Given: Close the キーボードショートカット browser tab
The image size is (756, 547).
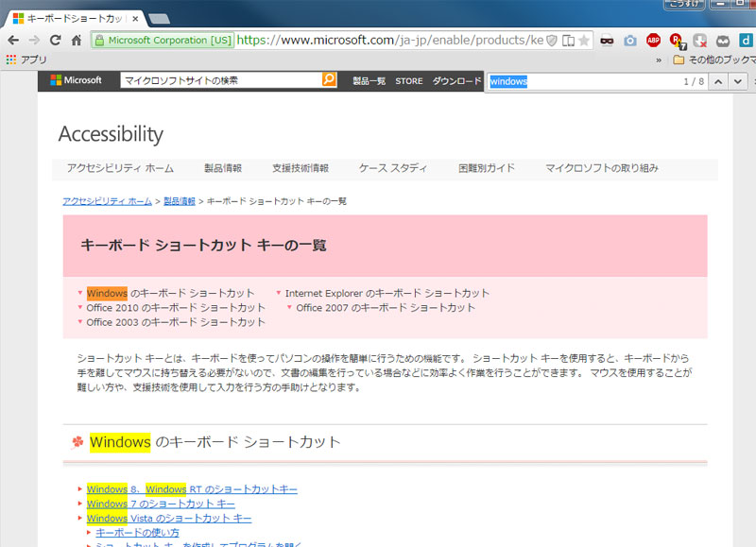Looking at the screenshot, I should 135,19.
